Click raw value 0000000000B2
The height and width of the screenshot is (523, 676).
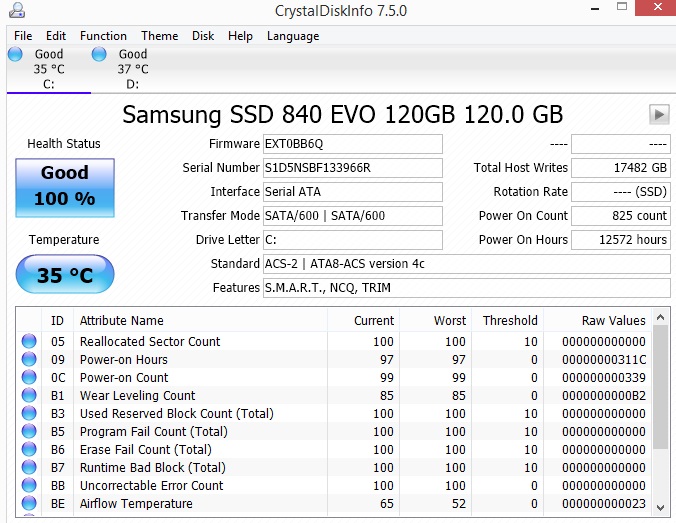pos(604,395)
